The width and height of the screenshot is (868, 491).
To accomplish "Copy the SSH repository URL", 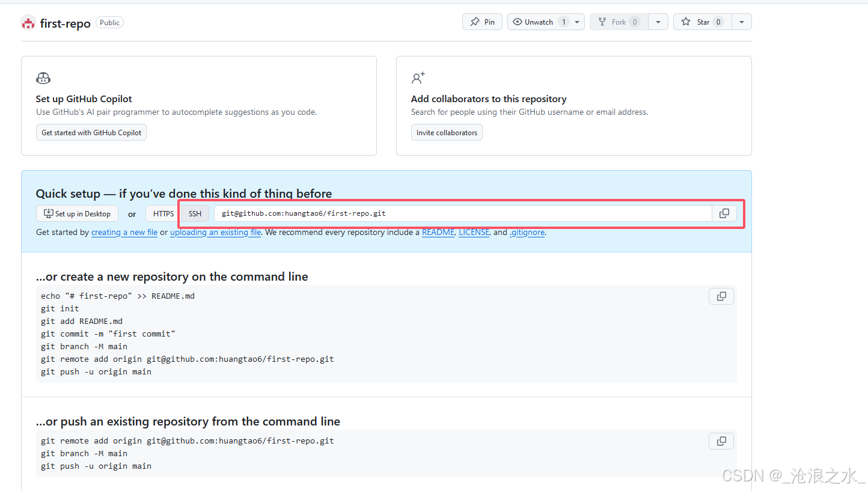I will tap(724, 213).
